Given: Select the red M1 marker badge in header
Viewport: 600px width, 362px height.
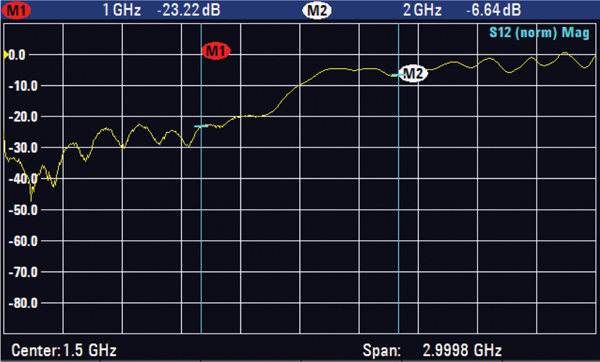Looking at the screenshot, I should pyautogui.click(x=16, y=10).
